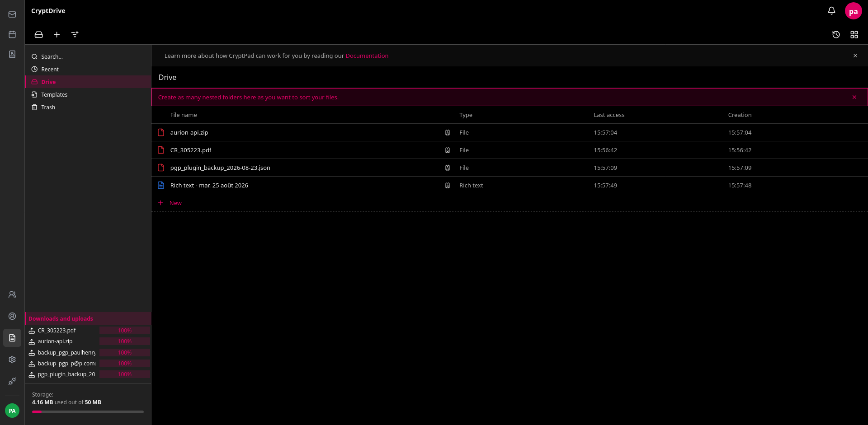Viewport: 868px width, 425px height.
Task: Click aurion-api.zip upload progress bar
Action: click(125, 341)
